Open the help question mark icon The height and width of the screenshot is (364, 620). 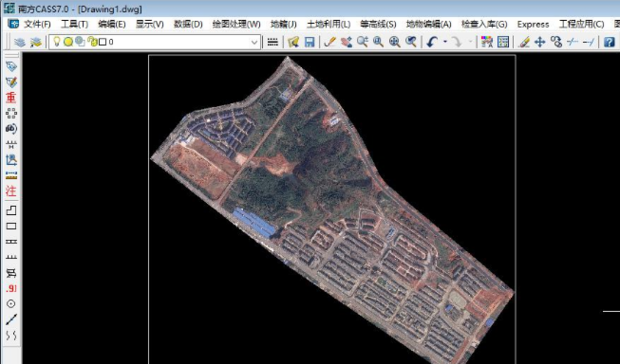pos(610,42)
